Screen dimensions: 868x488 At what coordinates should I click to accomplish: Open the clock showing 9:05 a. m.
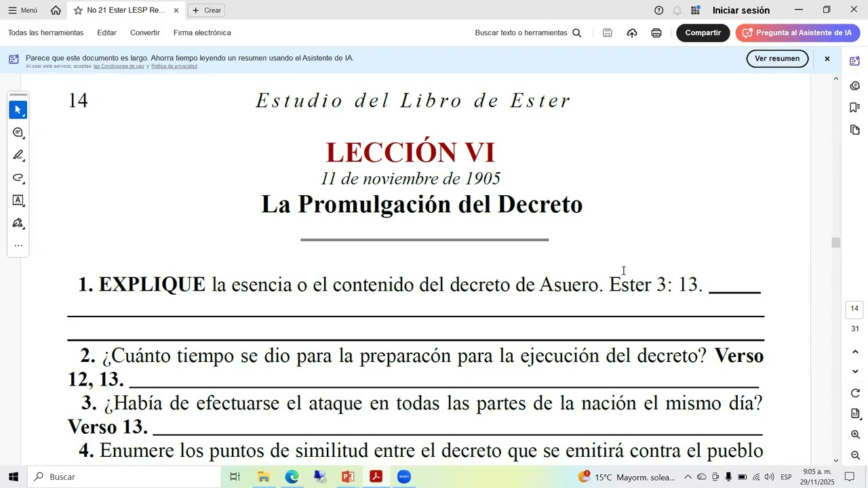click(817, 477)
